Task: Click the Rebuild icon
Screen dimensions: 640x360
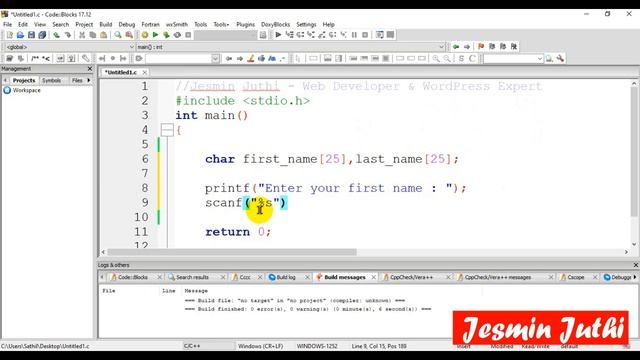Action: (x=177, y=35)
